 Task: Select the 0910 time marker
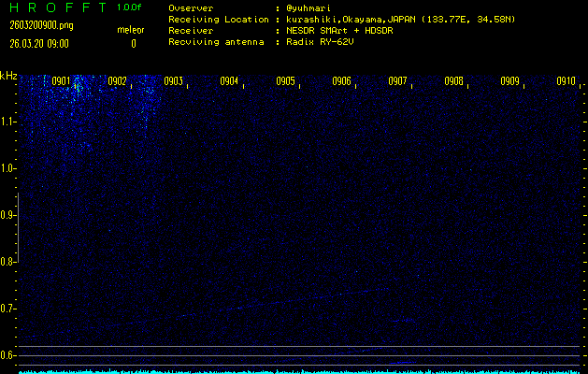coord(566,81)
